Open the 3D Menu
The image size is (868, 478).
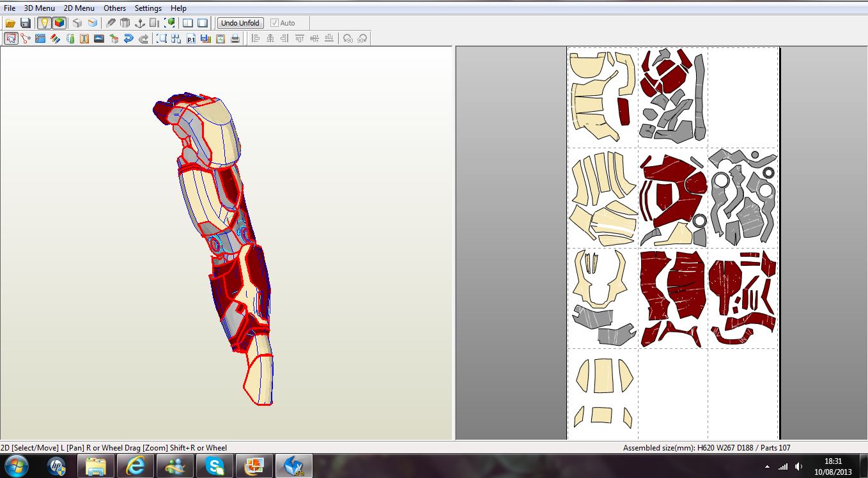(40, 8)
